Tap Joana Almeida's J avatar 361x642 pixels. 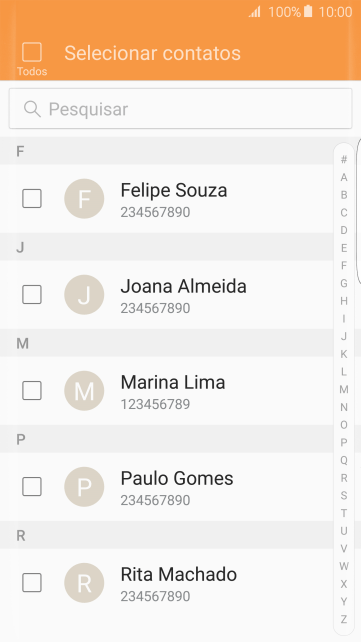(x=84, y=294)
